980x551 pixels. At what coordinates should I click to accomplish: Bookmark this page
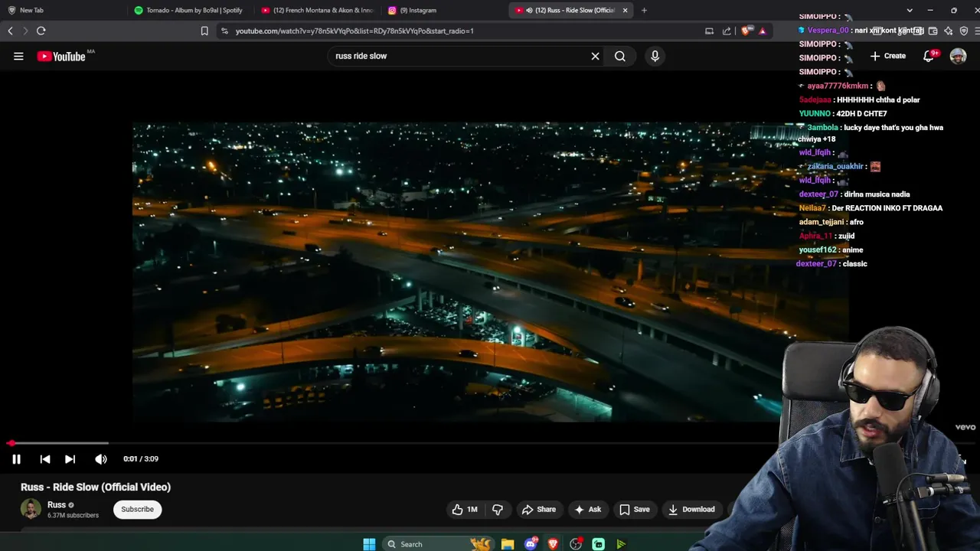pyautogui.click(x=204, y=31)
